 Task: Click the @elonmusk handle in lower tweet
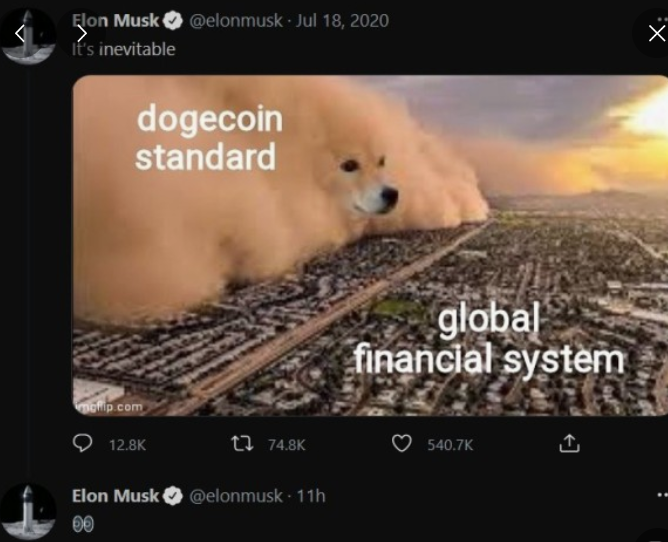point(236,496)
